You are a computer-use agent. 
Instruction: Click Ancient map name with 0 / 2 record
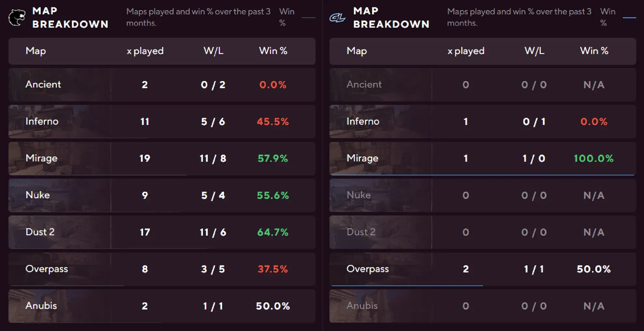tap(43, 84)
